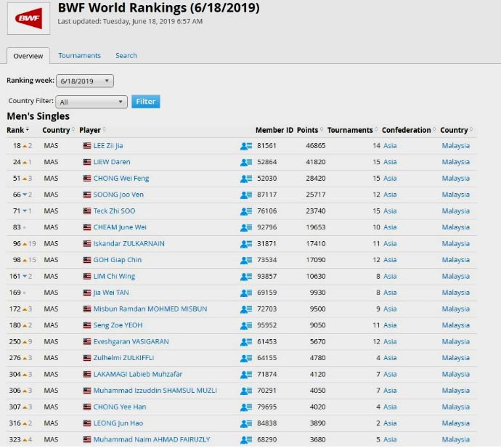Click Asia confederation link for LIM Chi Wing
This screenshot has width=501, height=448.
click(390, 277)
